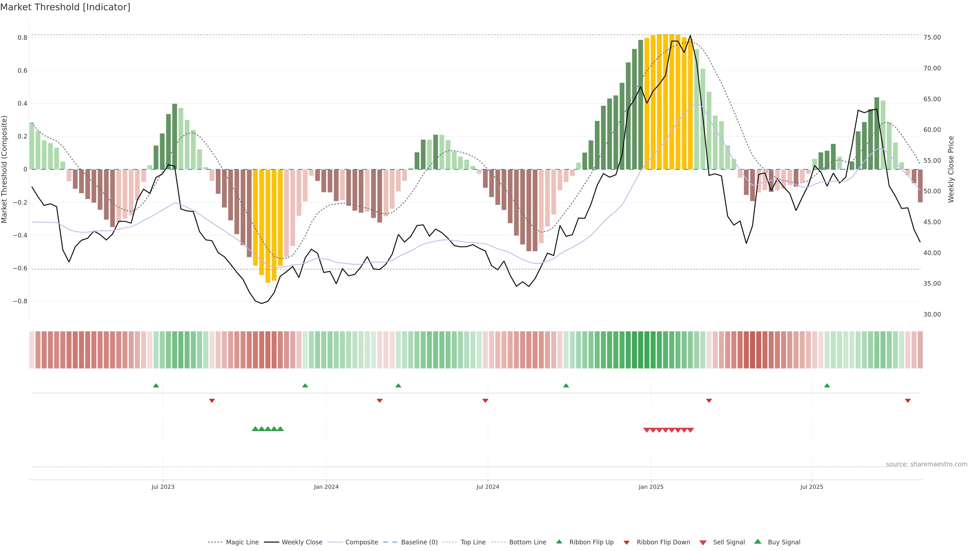The image size is (980, 551).
Task: Toggle the Weekly Close legend item
Action: click(x=302, y=542)
